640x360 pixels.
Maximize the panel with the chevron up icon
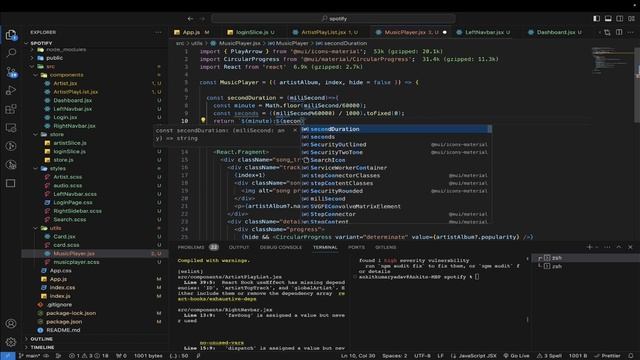tap(619, 247)
